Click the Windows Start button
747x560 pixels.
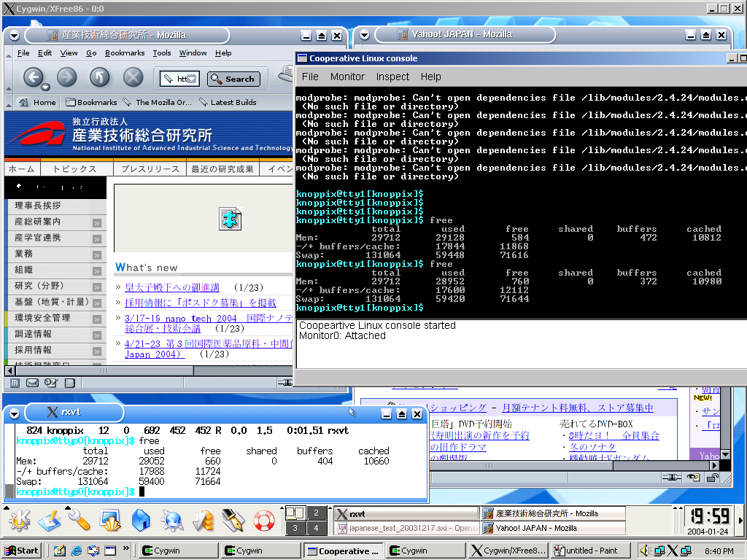click(x=21, y=551)
